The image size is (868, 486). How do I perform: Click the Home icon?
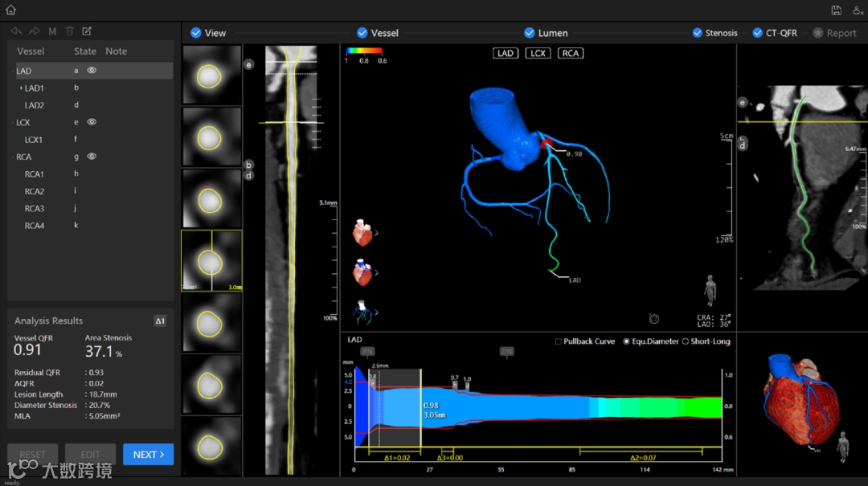tap(10, 10)
